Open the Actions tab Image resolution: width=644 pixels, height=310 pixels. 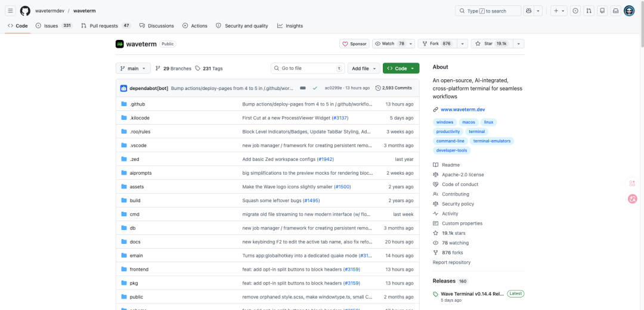[x=195, y=26]
